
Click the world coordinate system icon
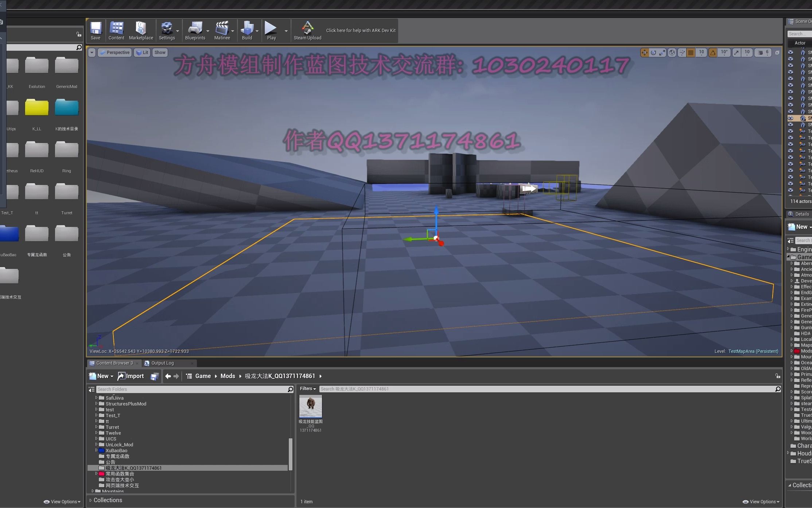point(672,53)
